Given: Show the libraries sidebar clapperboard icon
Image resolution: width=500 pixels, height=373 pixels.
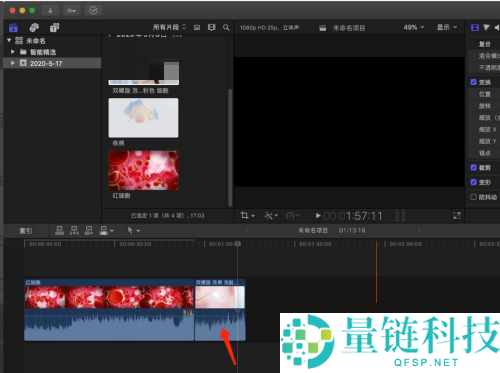Looking at the screenshot, I should point(13,27).
